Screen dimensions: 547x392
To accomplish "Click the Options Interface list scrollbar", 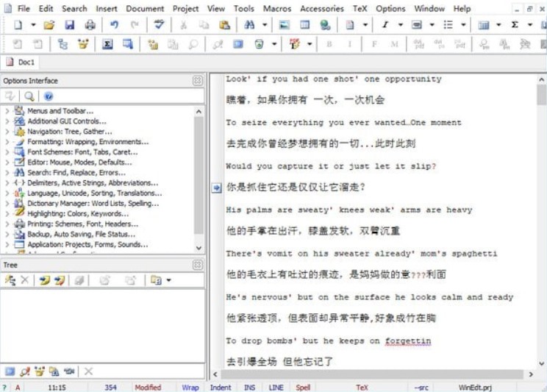I will 199,179.
